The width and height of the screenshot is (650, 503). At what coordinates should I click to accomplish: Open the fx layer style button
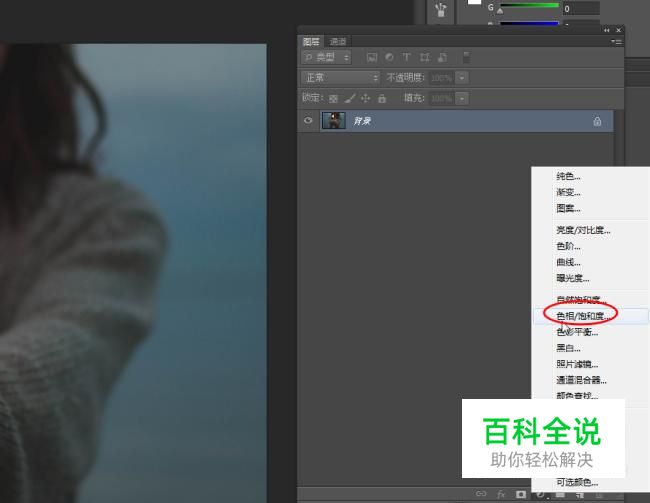point(501,494)
